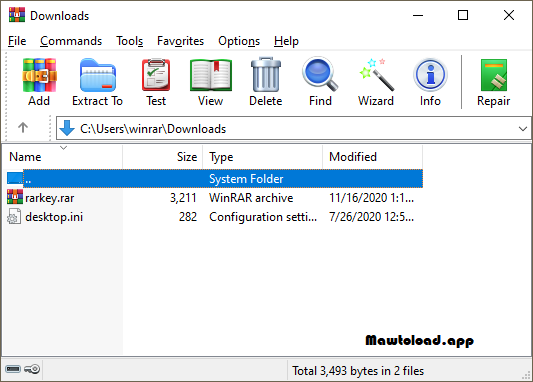Open the View file tool
The image size is (533, 382).
[x=211, y=75]
